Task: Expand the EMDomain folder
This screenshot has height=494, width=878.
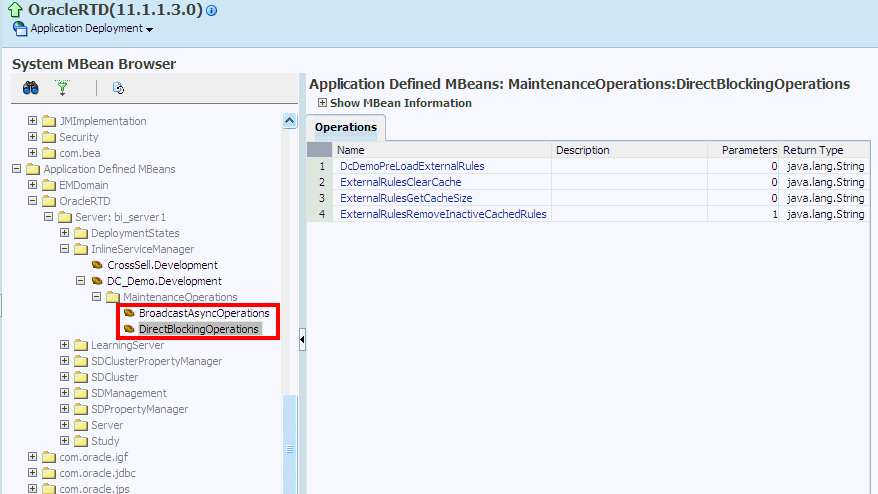Action: pos(32,184)
